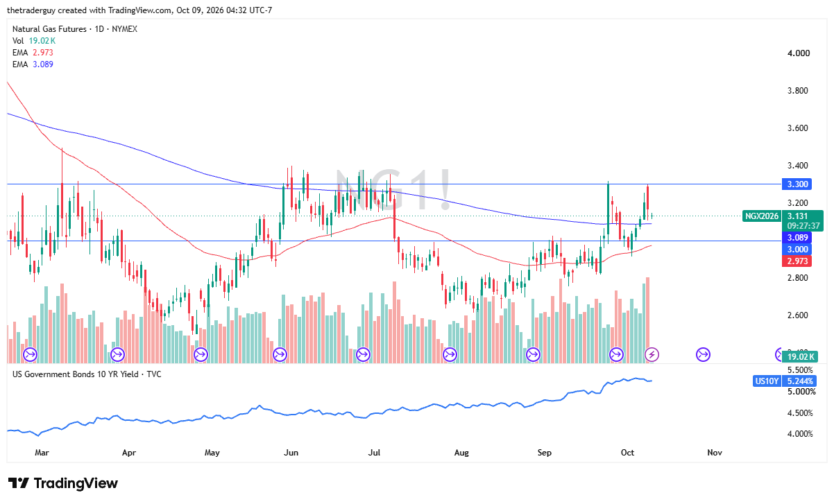Screen dimensions: 834x504
Task: Click the green 3.131 last price label
Action: 799,215
